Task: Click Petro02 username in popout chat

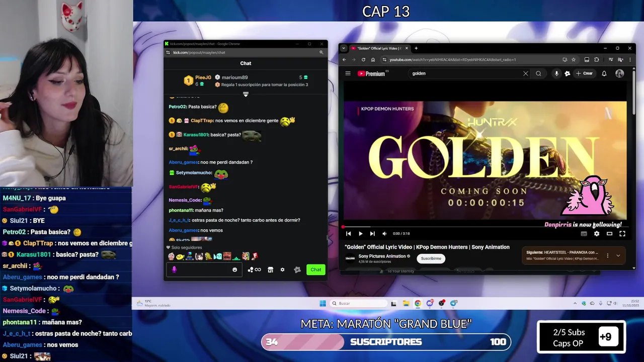Action: pyautogui.click(x=178, y=107)
